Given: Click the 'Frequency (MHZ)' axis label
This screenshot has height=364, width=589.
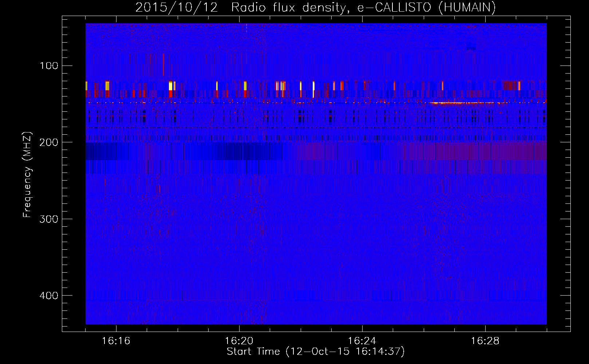Looking at the screenshot, I should click(27, 174).
